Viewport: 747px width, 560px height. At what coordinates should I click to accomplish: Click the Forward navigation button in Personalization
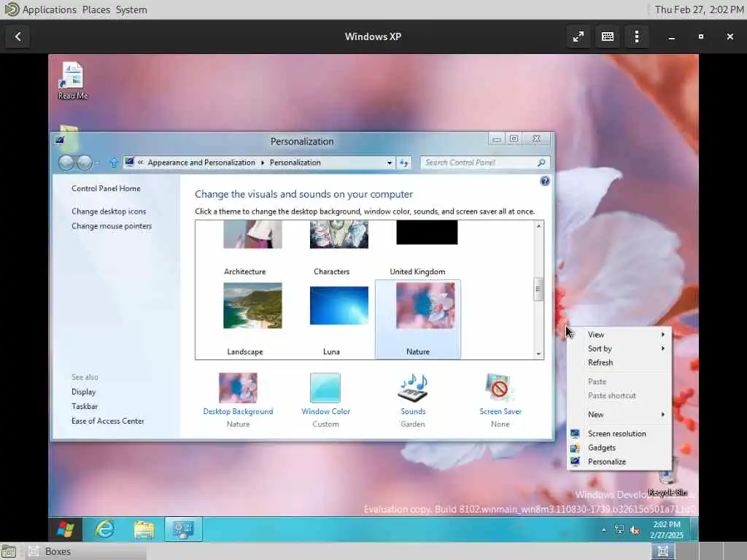point(85,163)
